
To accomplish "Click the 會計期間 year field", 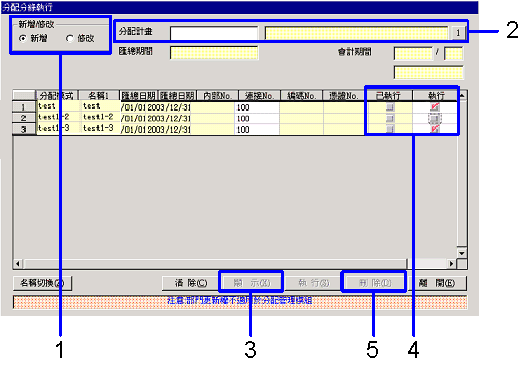I will click(x=413, y=53).
